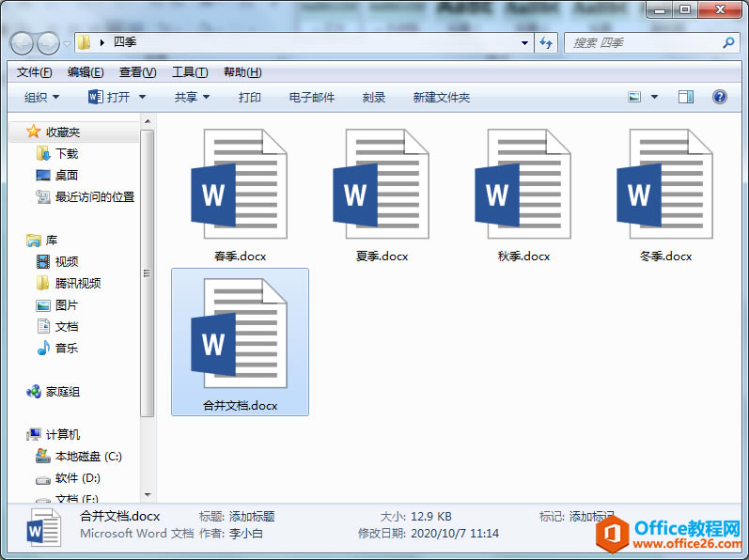Open the 工具(T) menu

tap(190, 72)
